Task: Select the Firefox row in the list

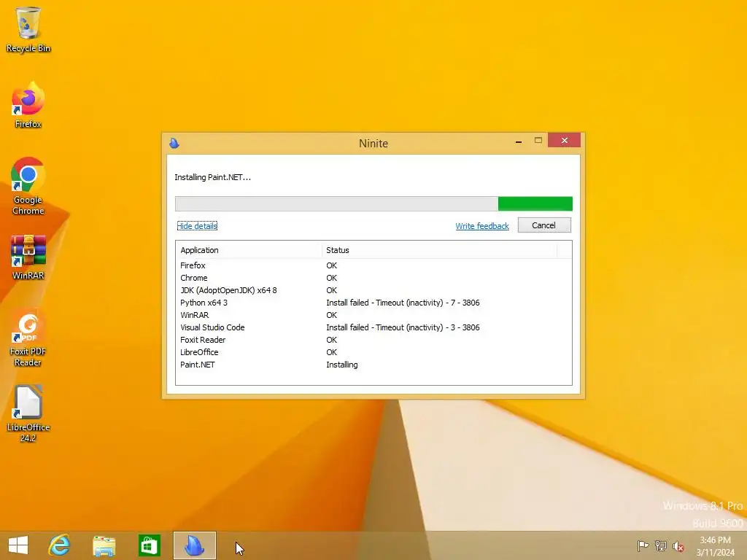Action: pos(373,265)
